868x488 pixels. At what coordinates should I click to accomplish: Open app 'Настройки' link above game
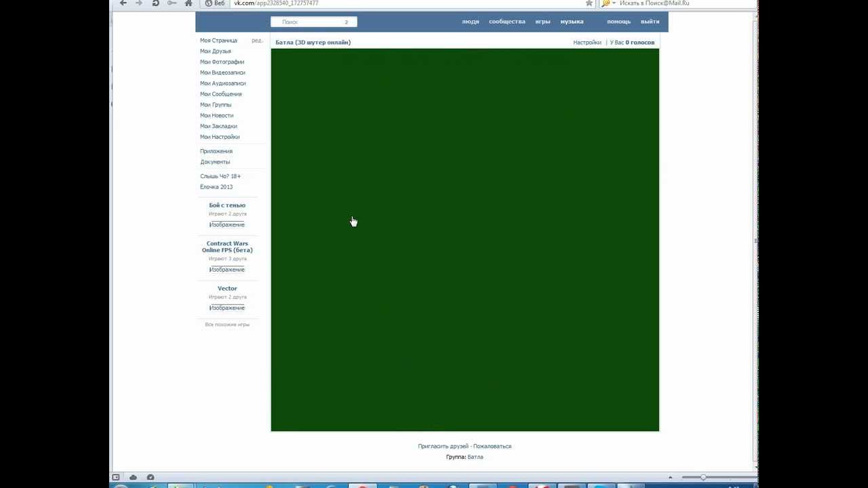(587, 43)
